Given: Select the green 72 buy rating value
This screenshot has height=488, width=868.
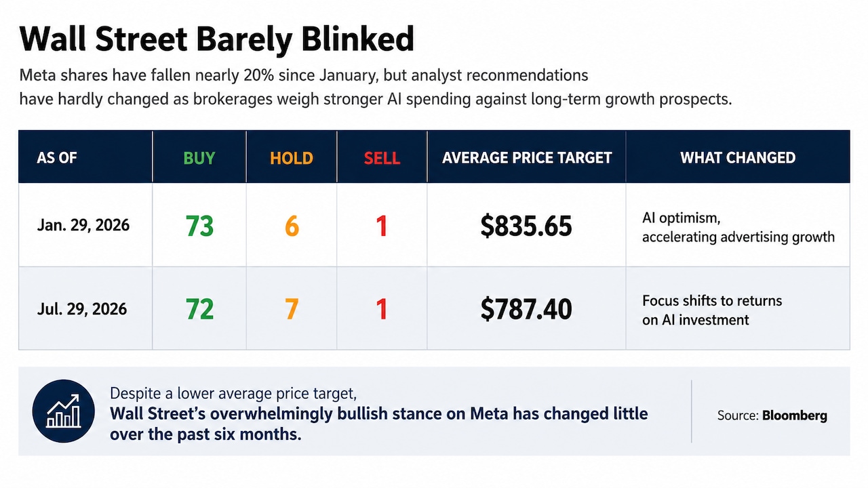Looking at the screenshot, I should (200, 309).
